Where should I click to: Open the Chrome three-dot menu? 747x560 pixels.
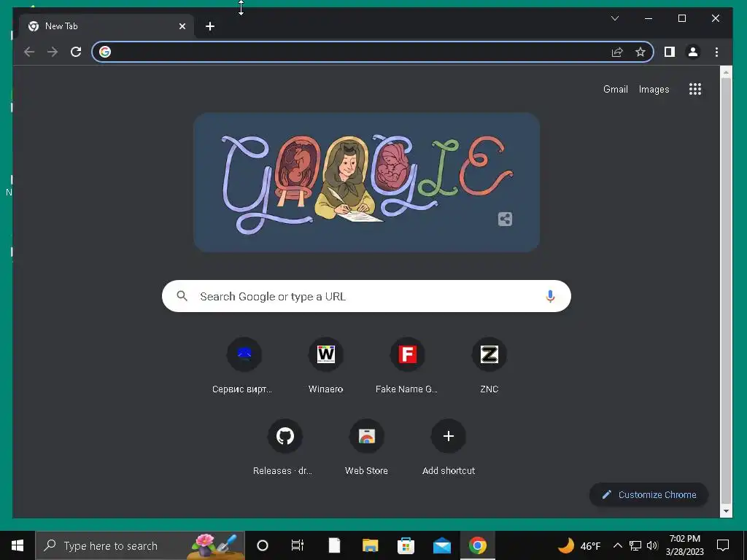(x=716, y=52)
